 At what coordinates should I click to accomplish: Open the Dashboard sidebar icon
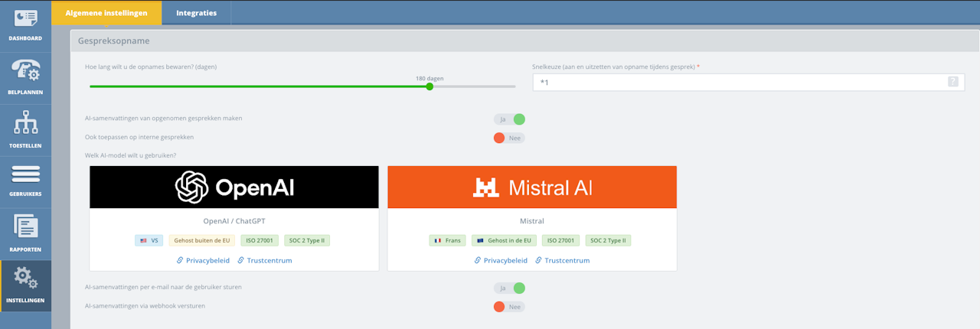coord(25,18)
